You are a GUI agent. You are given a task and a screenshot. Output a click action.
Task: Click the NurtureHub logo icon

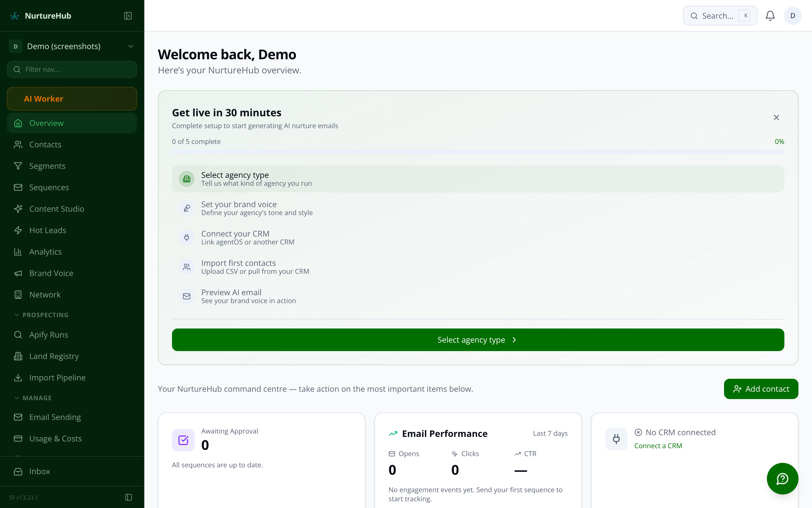coord(15,16)
